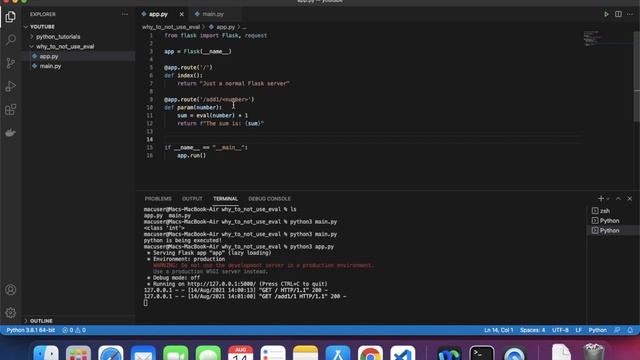Run the Python file with play icon

[606, 14]
